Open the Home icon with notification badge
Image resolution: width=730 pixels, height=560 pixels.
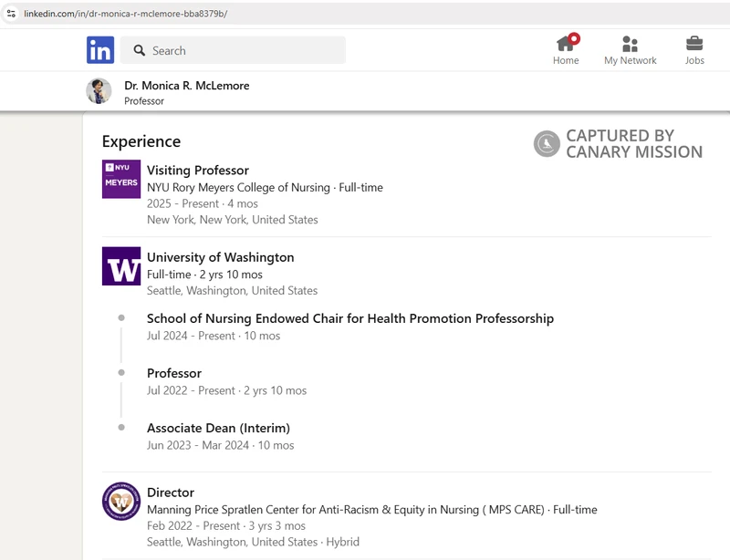click(x=567, y=42)
